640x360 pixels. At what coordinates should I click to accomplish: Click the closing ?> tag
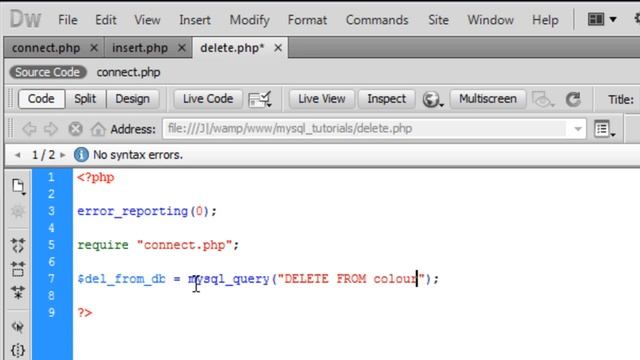[x=85, y=313]
